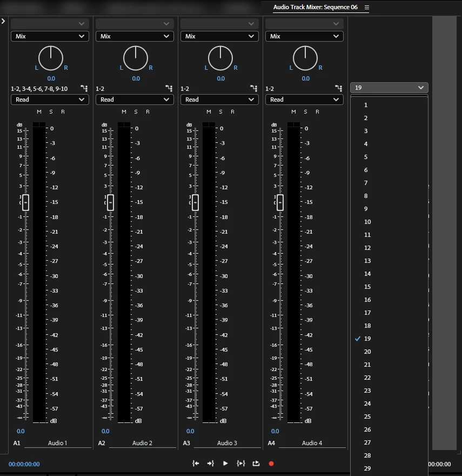Click the Audio 1 track name field
This screenshot has height=476, width=462.
(58, 443)
